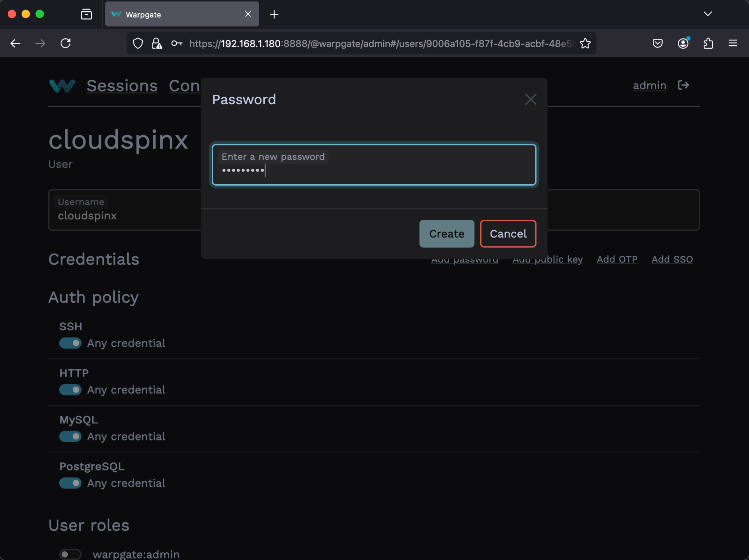Image resolution: width=749 pixels, height=560 pixels.
Task: Cancel the password creation
Action: point(508,234)
